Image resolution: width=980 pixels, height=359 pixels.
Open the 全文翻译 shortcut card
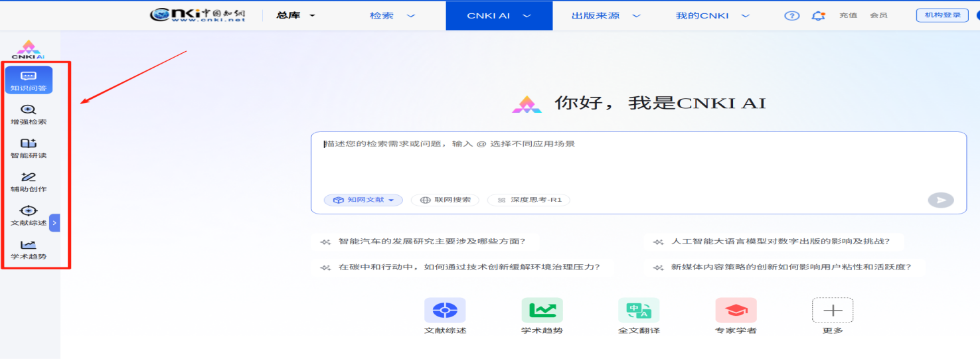(639, 317)
